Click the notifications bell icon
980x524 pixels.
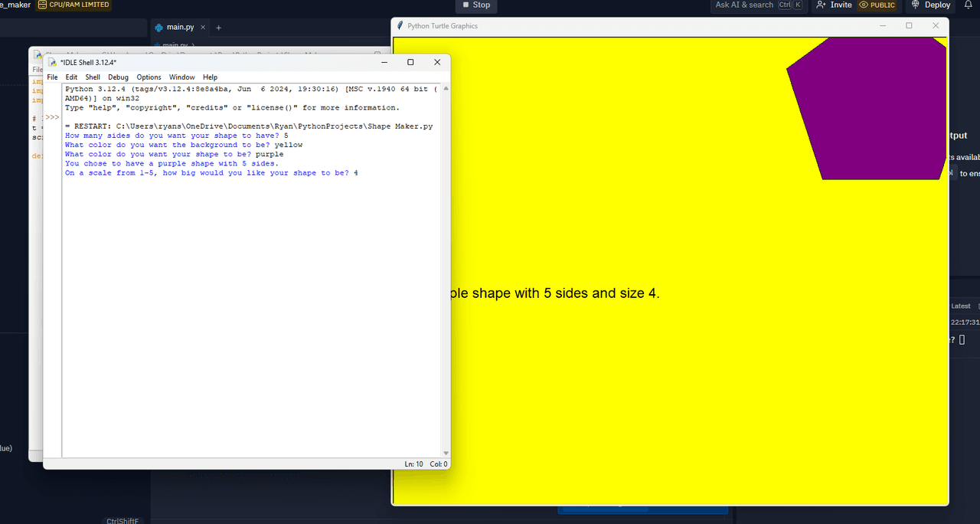pyautogui.click(x=968, y=5)
